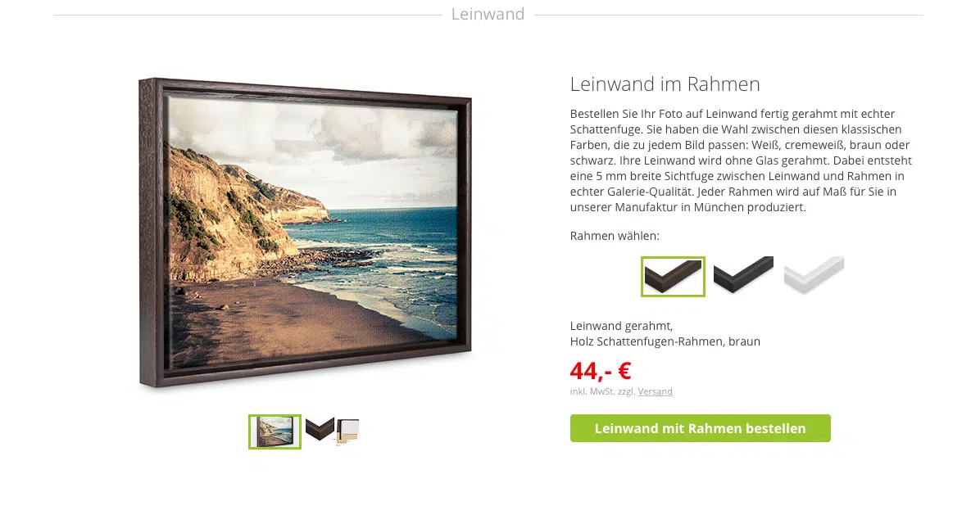Screen dimensions: 980x524
Task: Select the brown frame option
Action: [673, 277]
